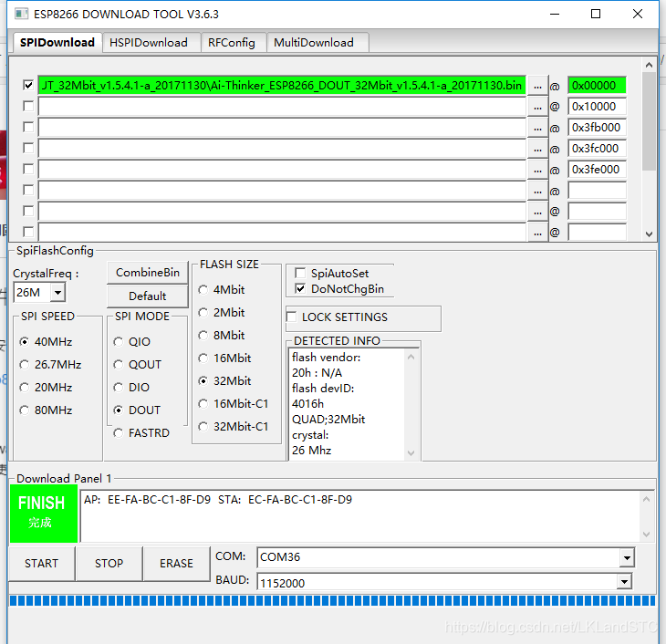Select DOUT SPI mode
Screen dimensions: 666x644
[119, 410]
